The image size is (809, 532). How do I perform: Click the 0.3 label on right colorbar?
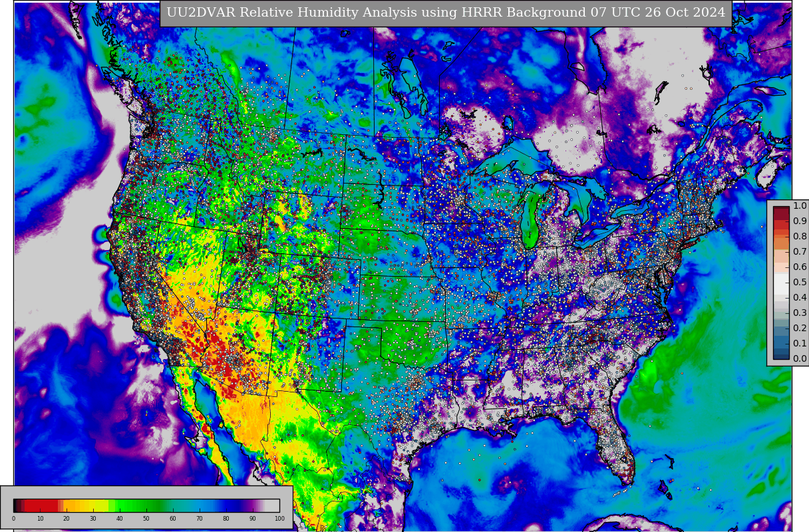coord(800,313)
